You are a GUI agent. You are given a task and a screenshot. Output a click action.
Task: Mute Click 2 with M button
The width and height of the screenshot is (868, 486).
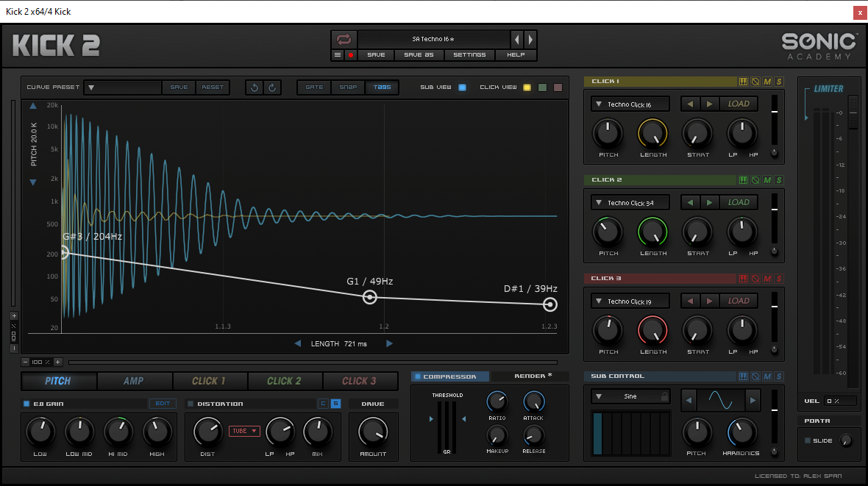(767, 180)
